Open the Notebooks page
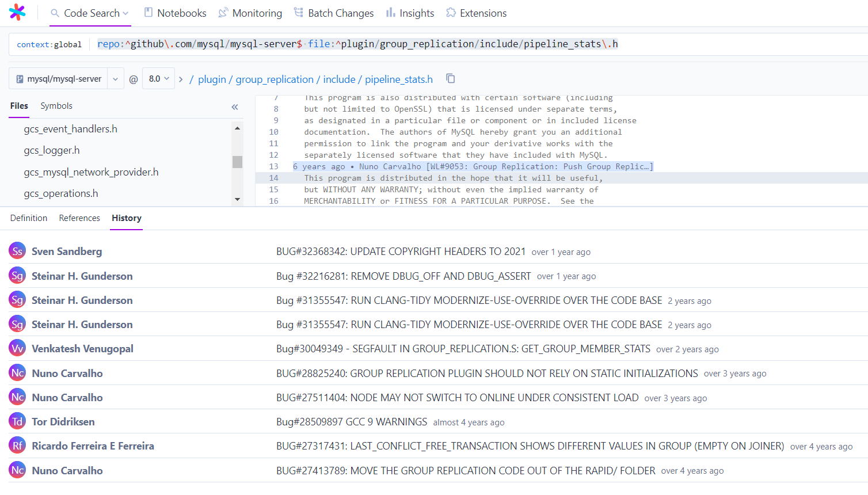The width and height of the screenshot is (868, 495). (175, 13)
